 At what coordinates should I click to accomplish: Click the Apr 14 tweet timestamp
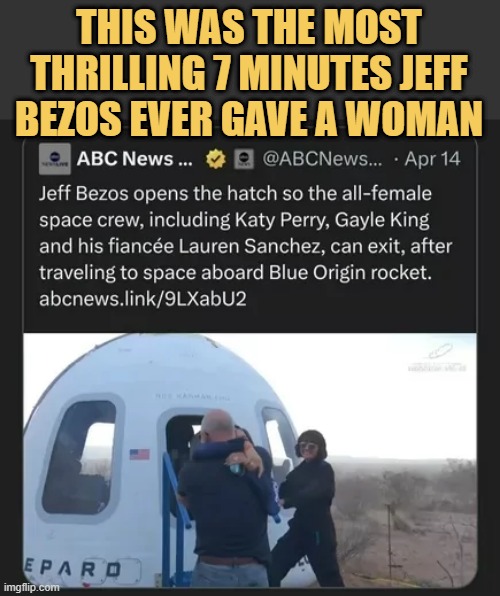tap(432, 159)
